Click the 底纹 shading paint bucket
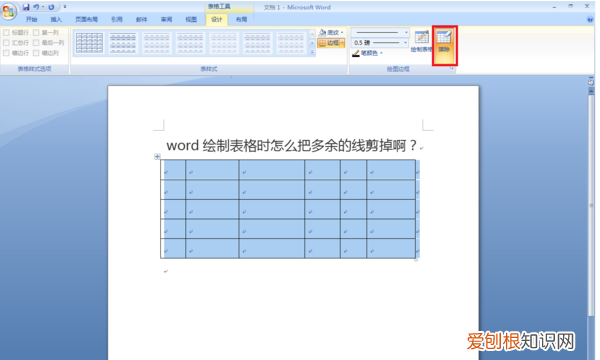Image resolution: width=600 pixels, height=360 pixels. click(x=323, y=33)
